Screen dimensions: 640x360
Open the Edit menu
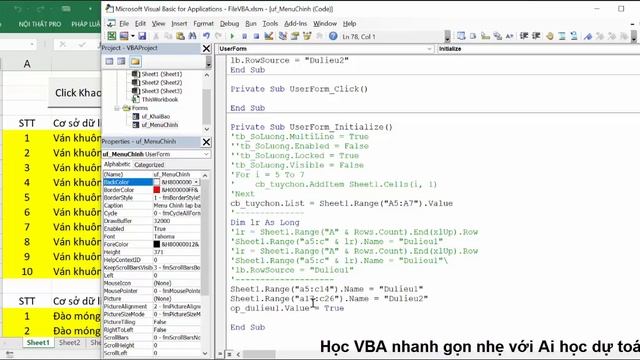click(140, 24)
